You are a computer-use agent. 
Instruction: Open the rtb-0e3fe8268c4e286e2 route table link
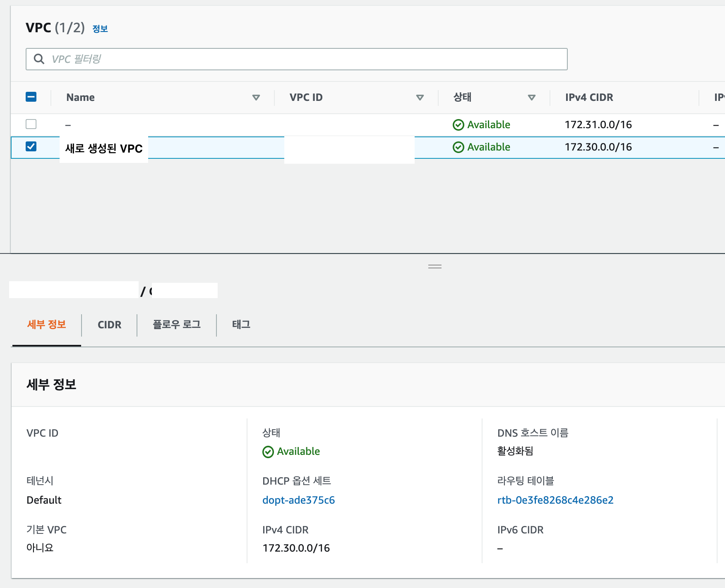coord(555,500)
